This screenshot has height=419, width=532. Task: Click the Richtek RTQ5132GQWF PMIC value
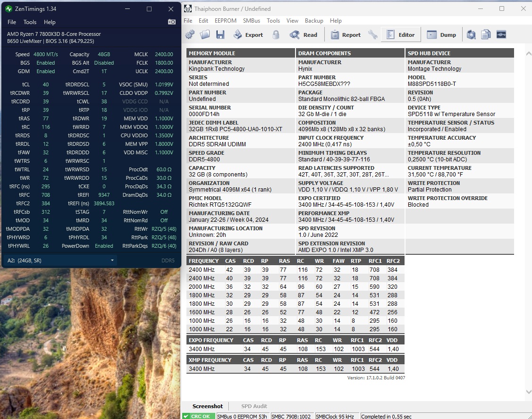point(220,205)
